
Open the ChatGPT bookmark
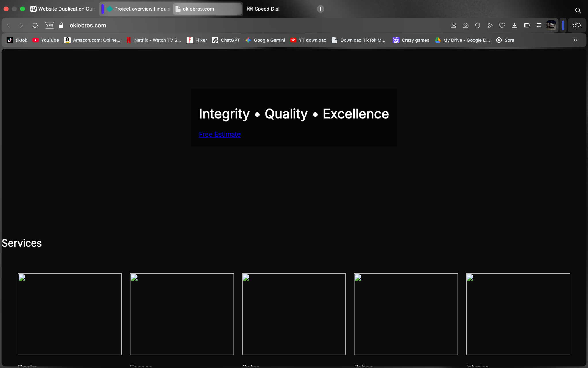226,40
